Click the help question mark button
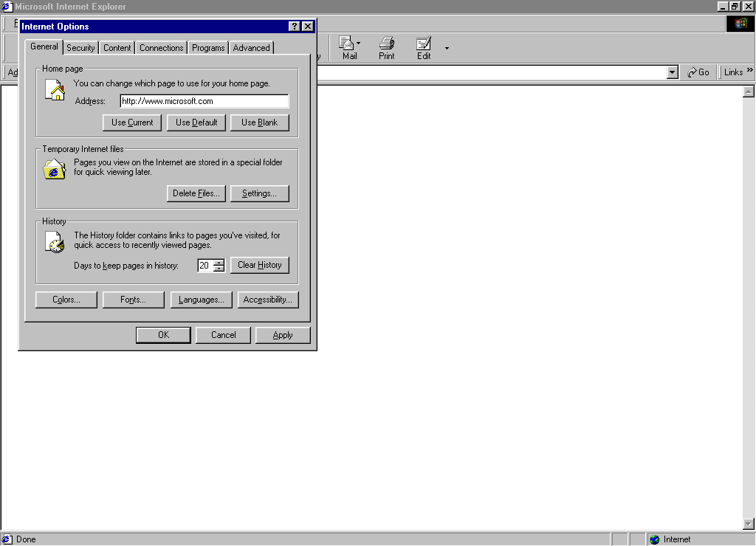 (x=294, y=27)
